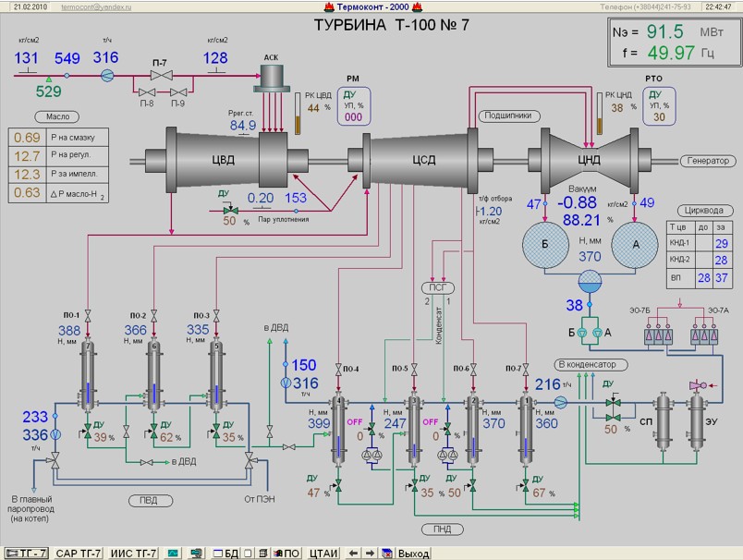Open the Масло parameters panel

(52, 116)
